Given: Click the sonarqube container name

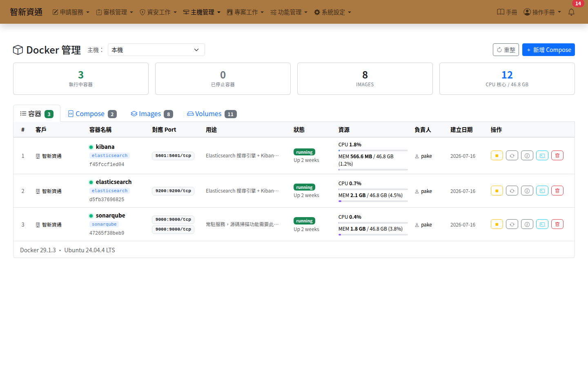Looking at the screenshot, I should [110, 215].
